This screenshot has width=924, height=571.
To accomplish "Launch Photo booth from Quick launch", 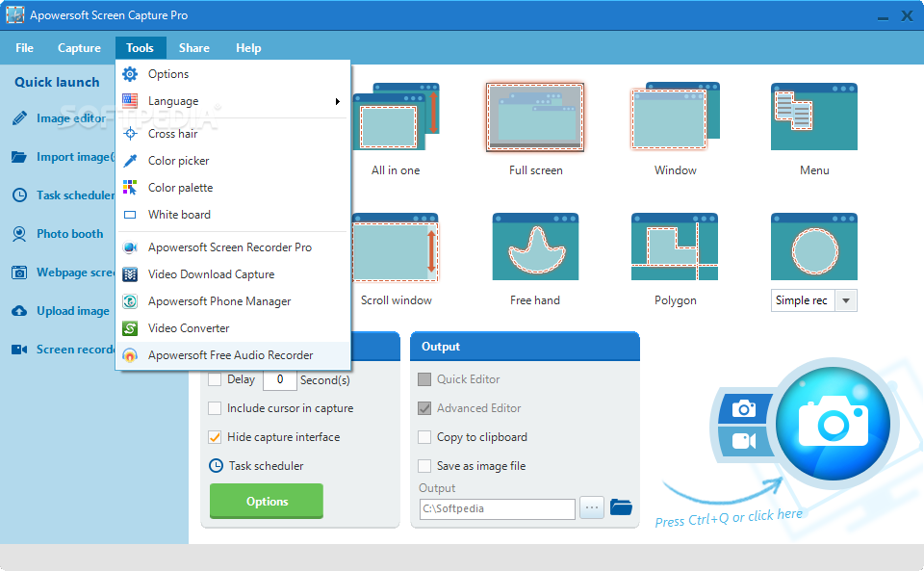I will [58, 234].
